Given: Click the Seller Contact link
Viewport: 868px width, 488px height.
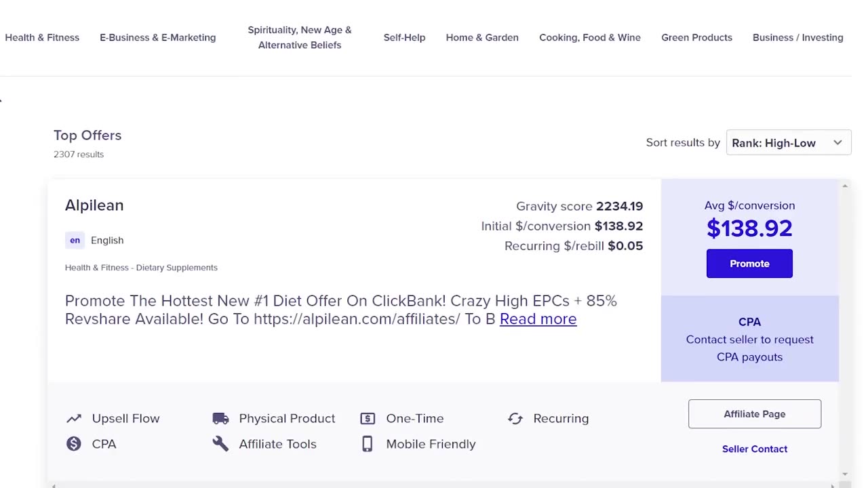Looking at the screenshot, I should (x=755, y=449).
